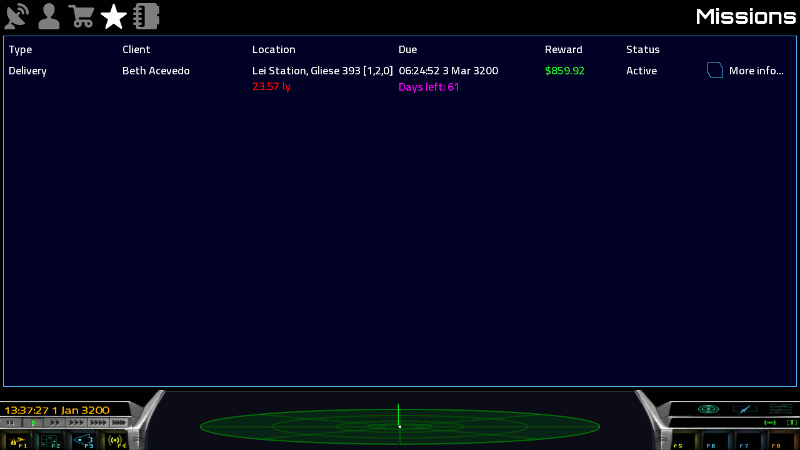Image resolution: width=800 pixels, height=450 pixels.
Task: Click the Type column header
Action: pos(20,49)
